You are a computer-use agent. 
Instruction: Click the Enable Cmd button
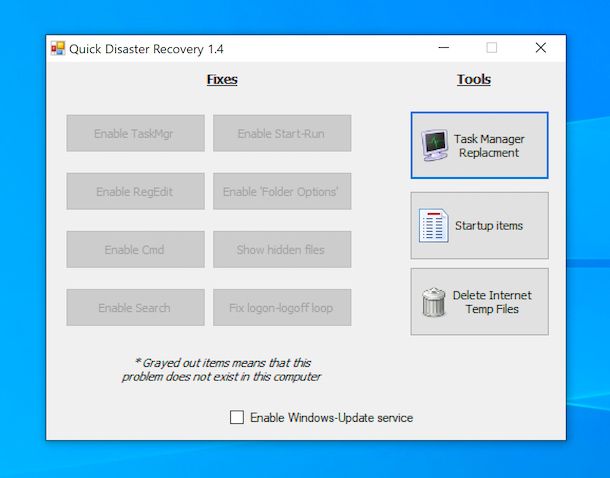tap(135, 249)
